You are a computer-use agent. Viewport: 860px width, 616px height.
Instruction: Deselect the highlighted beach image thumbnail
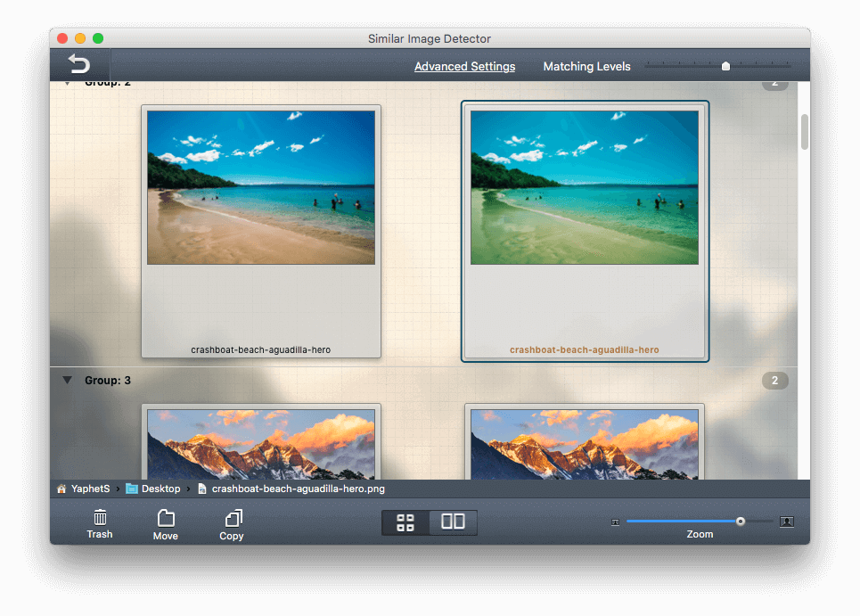(x=584, y=187)
